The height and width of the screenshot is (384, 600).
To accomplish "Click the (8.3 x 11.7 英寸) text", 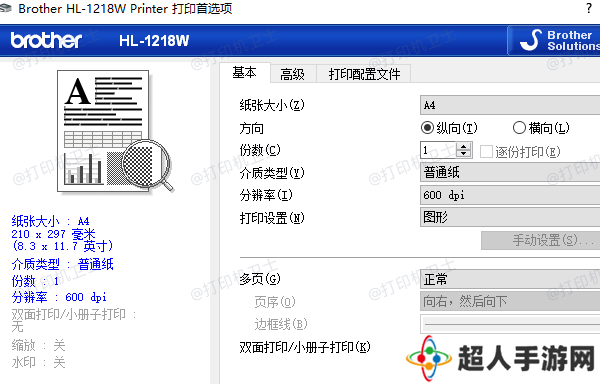I will (63, 246).
